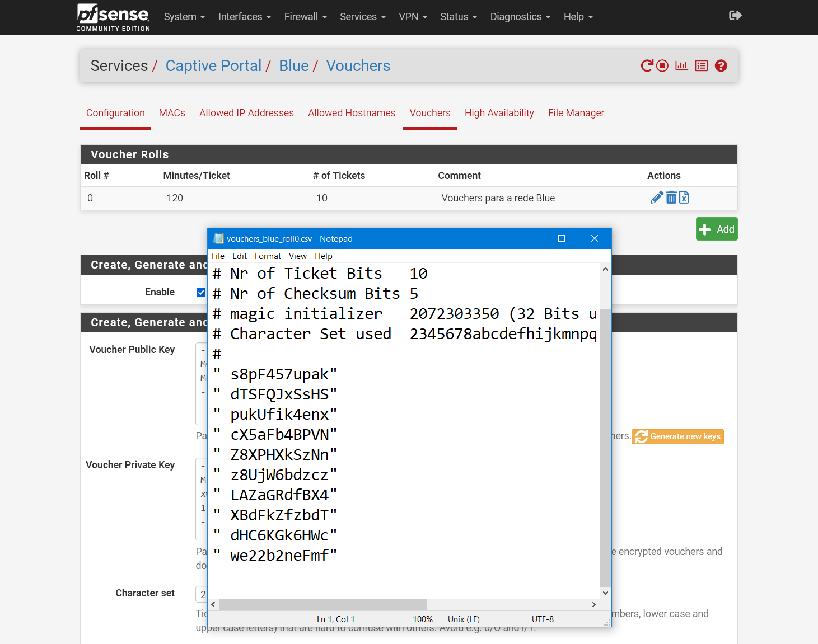Edit voucher roll 0 with pencil icon
The image size is (818, 644).
point(656,198)
